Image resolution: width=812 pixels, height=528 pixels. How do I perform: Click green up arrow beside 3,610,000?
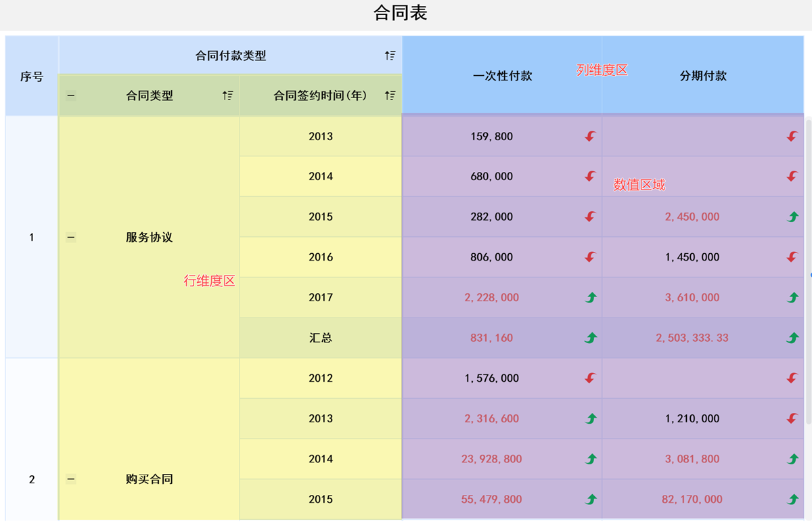(792, 297)
